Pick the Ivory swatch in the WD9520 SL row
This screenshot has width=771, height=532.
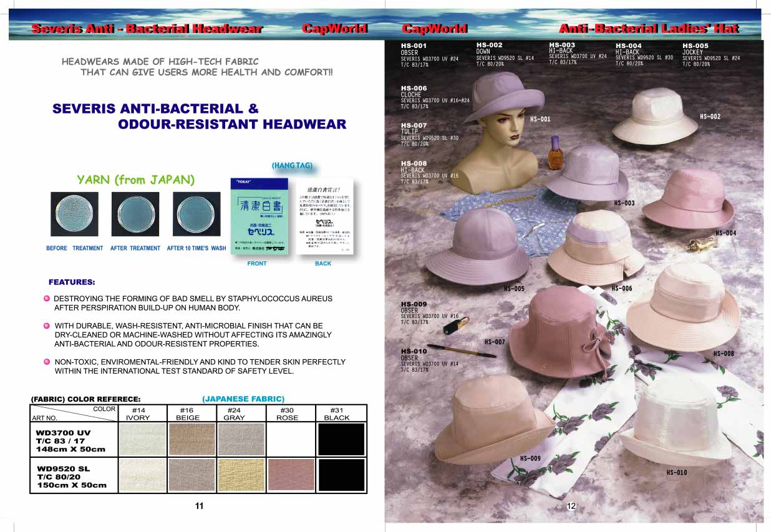coord(142,475)
